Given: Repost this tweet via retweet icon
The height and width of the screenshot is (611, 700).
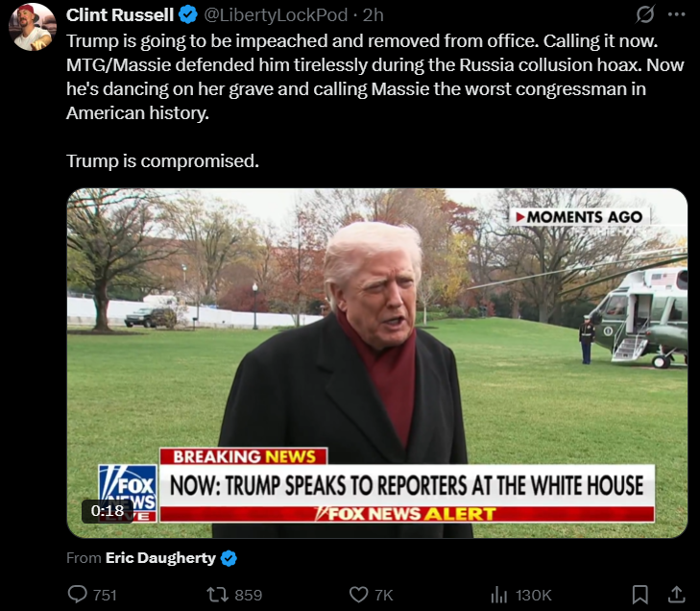Looking at the screenshot, I should (x=217, y=595).
